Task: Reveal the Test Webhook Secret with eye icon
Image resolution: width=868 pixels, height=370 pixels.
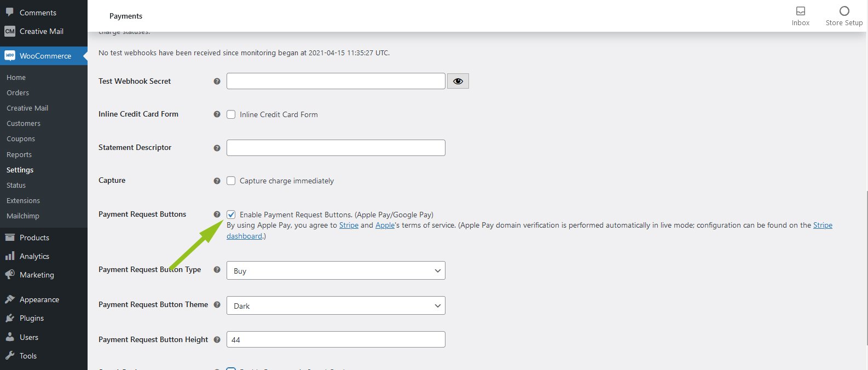Action: click(x=458, y=81)
